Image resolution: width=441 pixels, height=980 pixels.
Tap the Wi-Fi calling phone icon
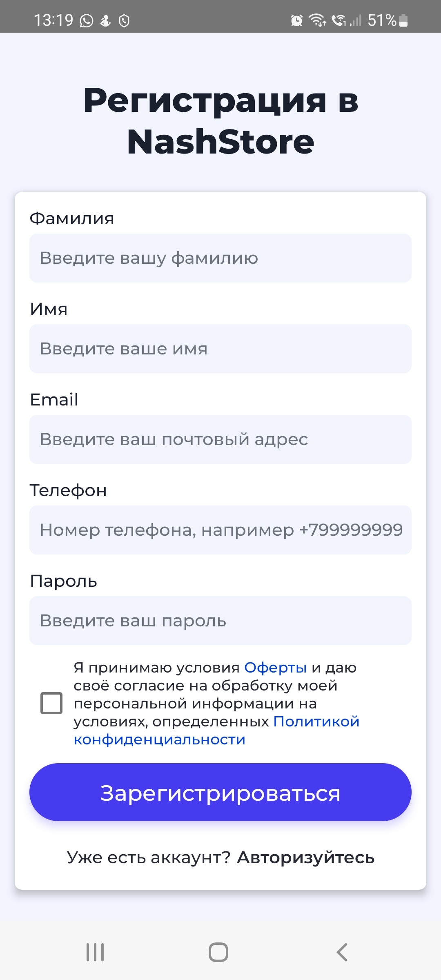pos(338,20)
